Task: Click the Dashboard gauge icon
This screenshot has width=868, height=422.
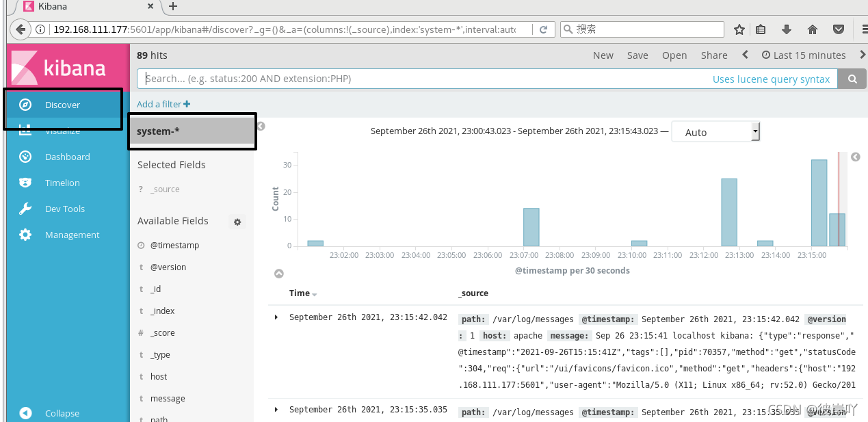Action: pos(25,157)
